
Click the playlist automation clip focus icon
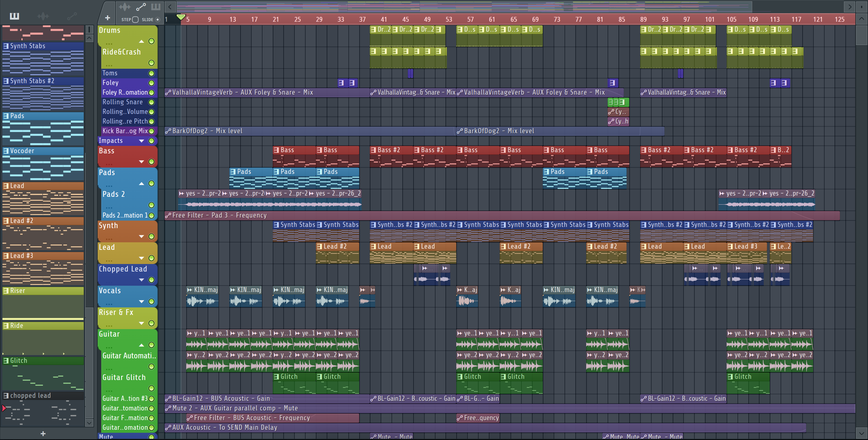pyautogui.click(x=140, y=7)
